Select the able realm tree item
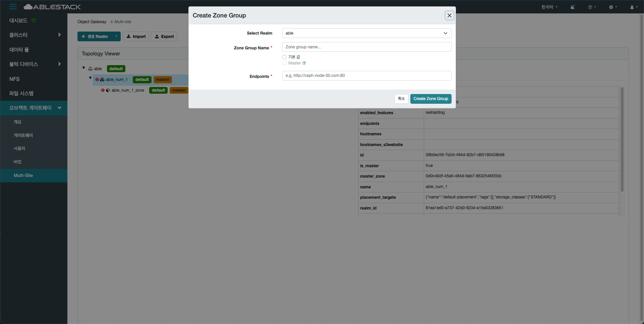This screenshot has width=644, height=324. pyautogui.click(x=98, y=69)
